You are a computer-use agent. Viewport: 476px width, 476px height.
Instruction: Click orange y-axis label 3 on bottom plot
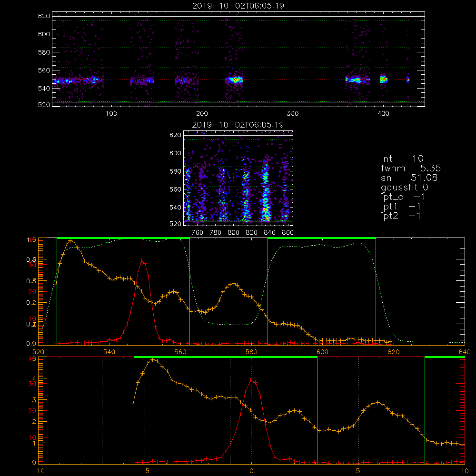tap(34, 400)
